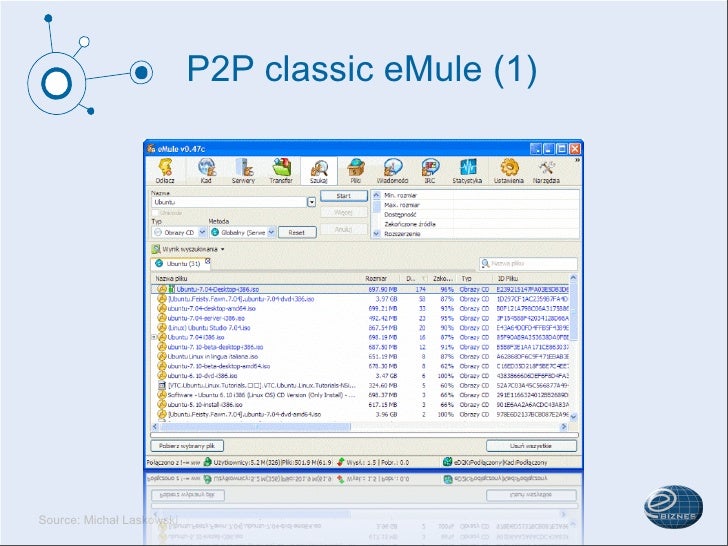
Task: Open Ustawienia settings gear
Action: click(509, 168)
